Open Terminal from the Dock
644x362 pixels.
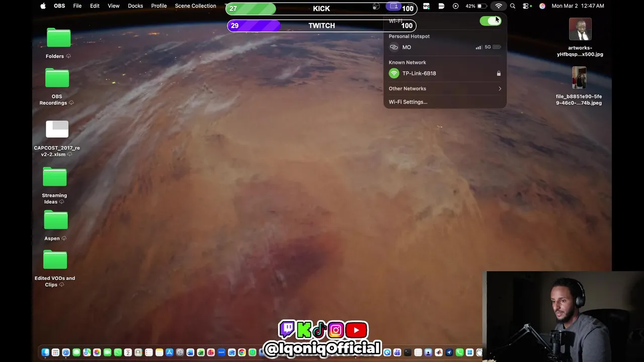[x=408, y=352]
